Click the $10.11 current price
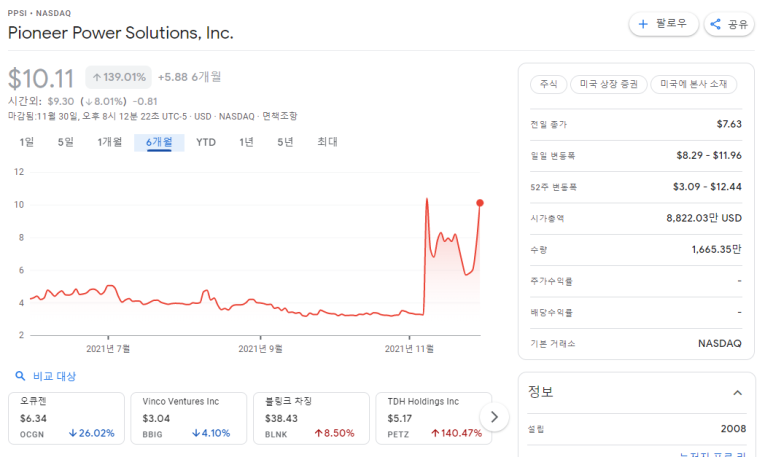 (41, 78)
